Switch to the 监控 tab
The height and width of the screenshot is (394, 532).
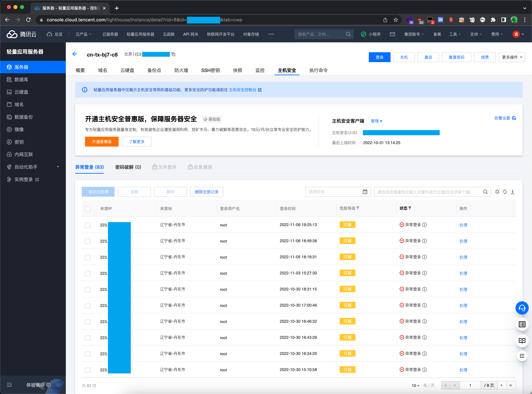tap(260, 70)
